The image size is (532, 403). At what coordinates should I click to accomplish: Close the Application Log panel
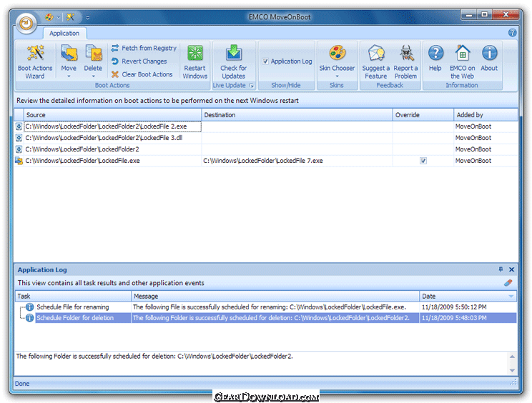click(512, 269)
